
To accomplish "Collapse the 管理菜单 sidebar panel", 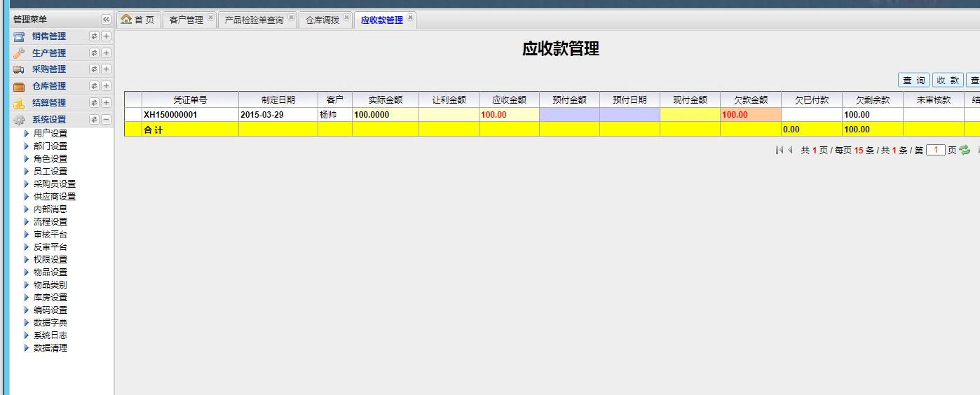I will pyautogui.click(x=106, y=20).
